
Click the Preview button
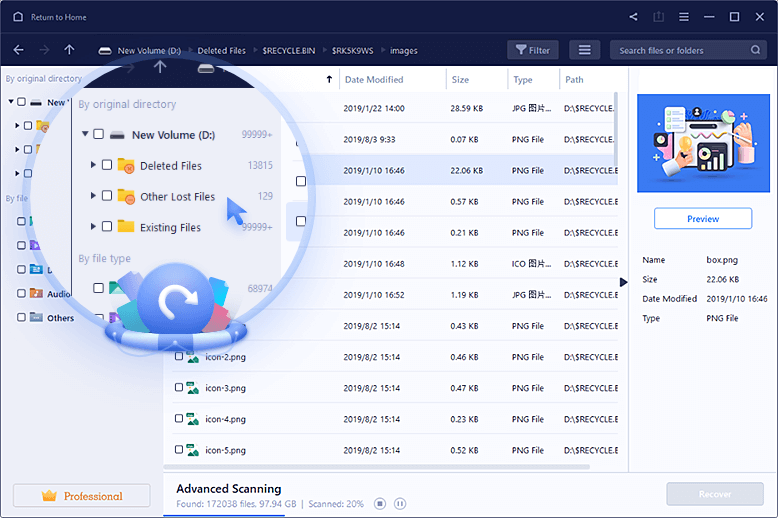(702, 218)
